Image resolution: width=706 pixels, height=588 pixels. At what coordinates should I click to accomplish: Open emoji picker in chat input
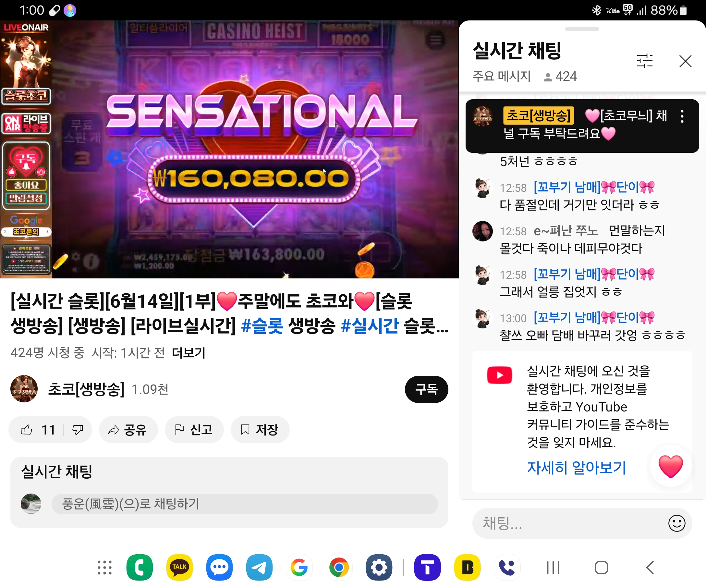pyautogui.click(x=676, y=523)
